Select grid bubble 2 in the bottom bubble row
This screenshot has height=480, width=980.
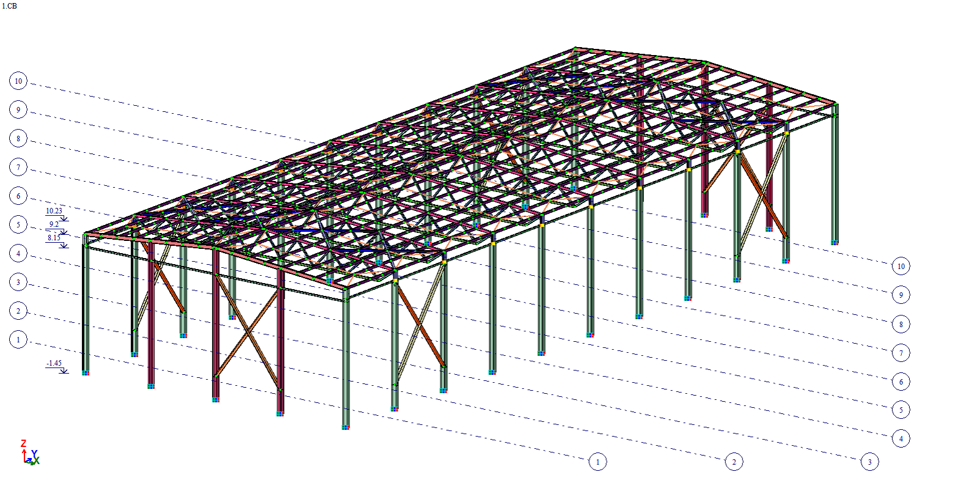[x=734, y=462]
